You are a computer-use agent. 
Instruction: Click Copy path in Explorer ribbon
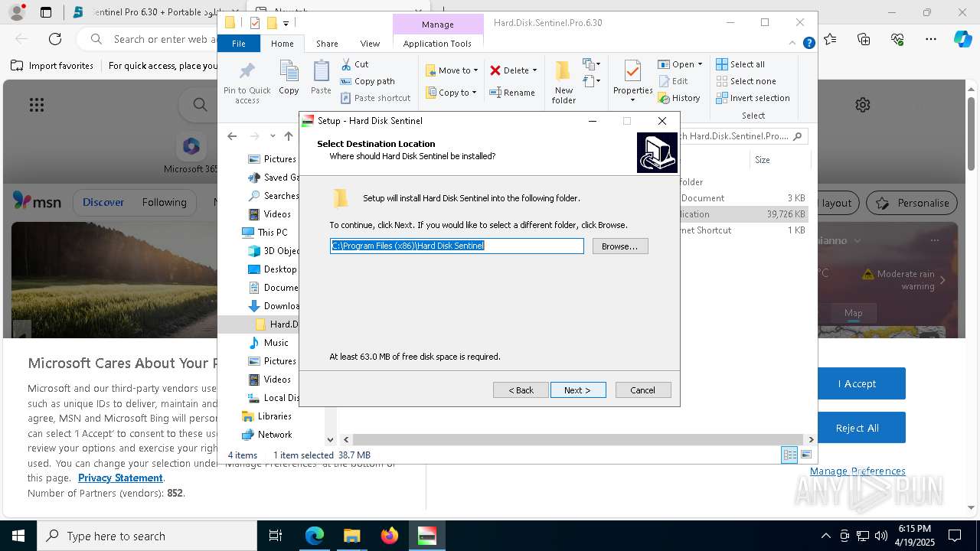click(x=368, y=81)
